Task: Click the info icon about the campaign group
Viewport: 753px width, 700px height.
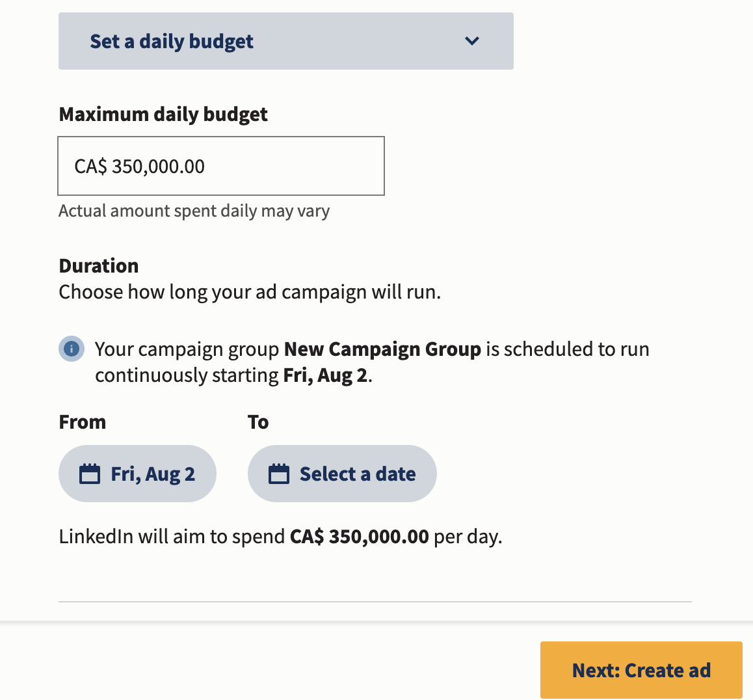Action: tap(72, 349)
